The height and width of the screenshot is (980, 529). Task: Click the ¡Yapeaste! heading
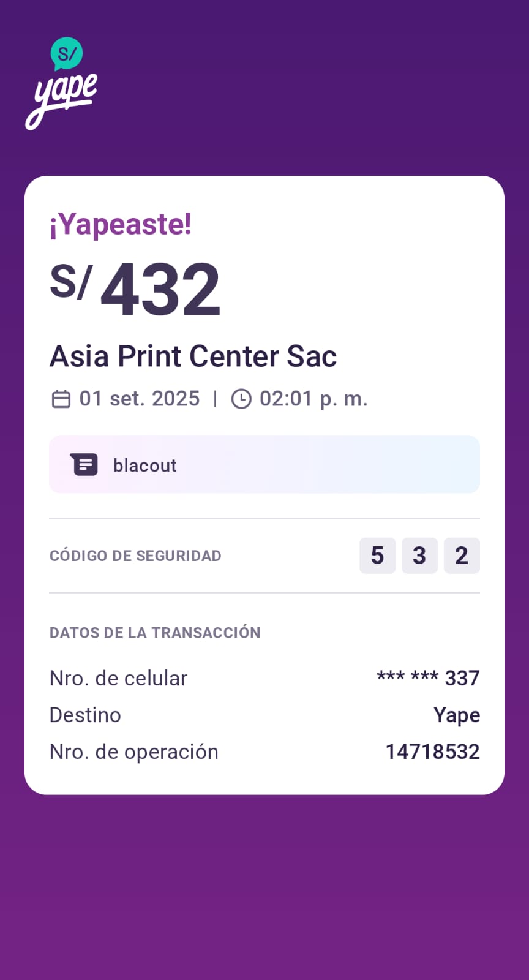[x=121, y=224]
